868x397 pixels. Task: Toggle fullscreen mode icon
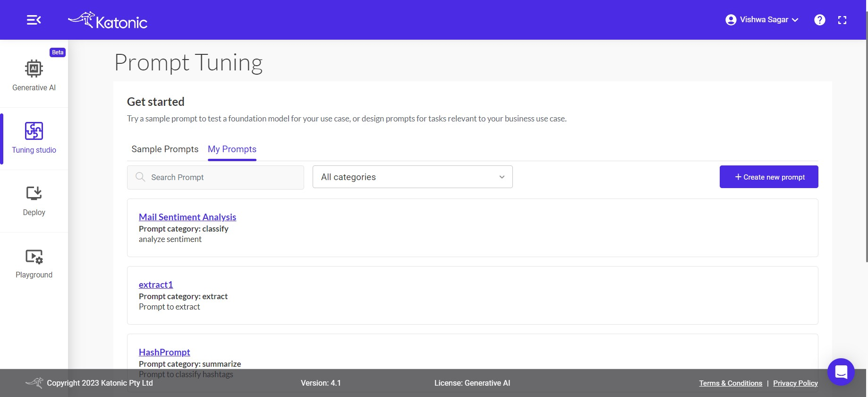click(x=842, y=20)
